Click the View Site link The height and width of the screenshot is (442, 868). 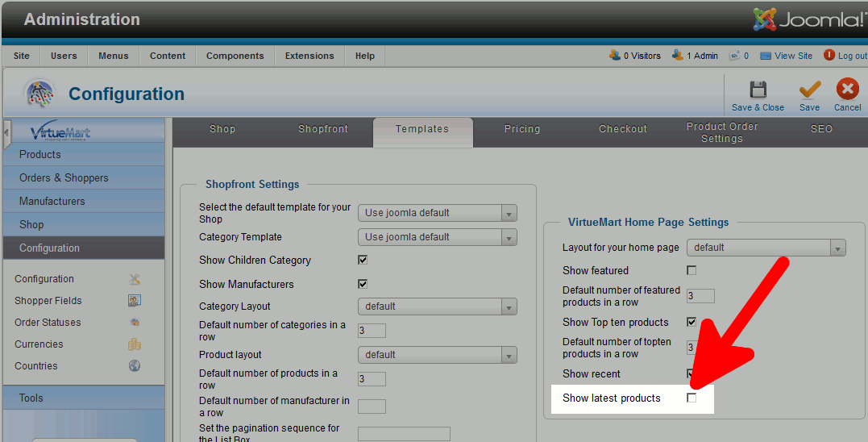[793, 56]
